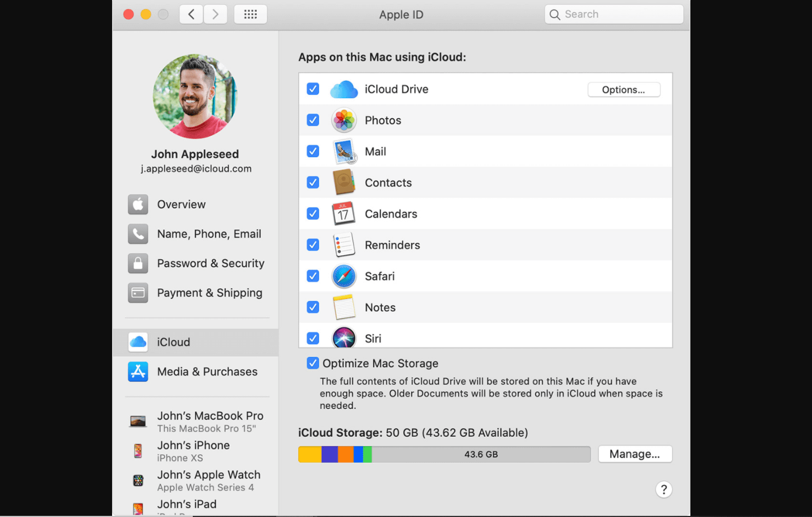Open iCloud Drive Options button

624,90
